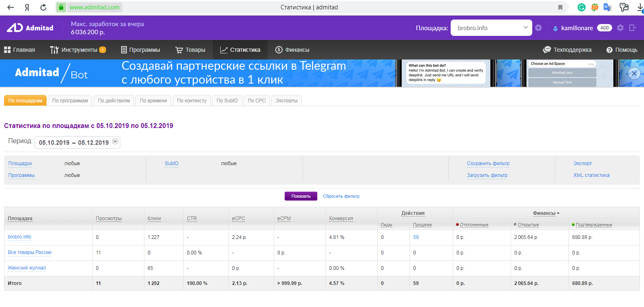The width and height of the screenshot is (644, 307).
Task: Open Главная menu item
Action: (20, 50)
